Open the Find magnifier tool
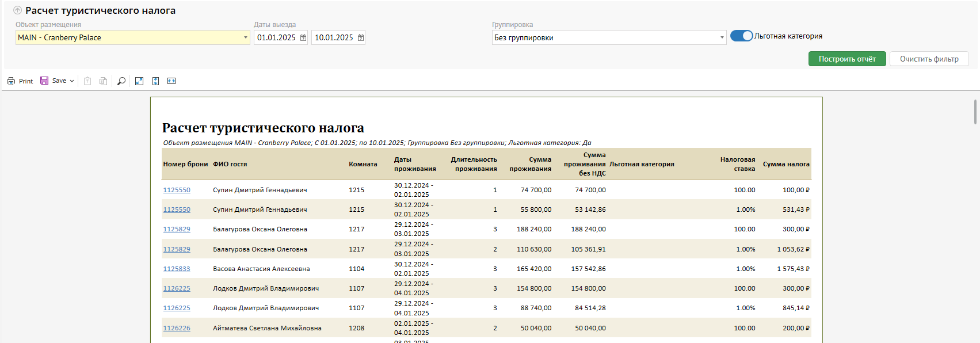This screenshot has width=980, height=343. (121, 81)
